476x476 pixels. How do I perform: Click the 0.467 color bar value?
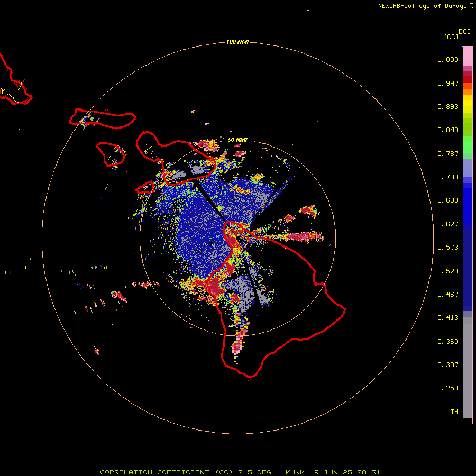(x=448, y=295)
